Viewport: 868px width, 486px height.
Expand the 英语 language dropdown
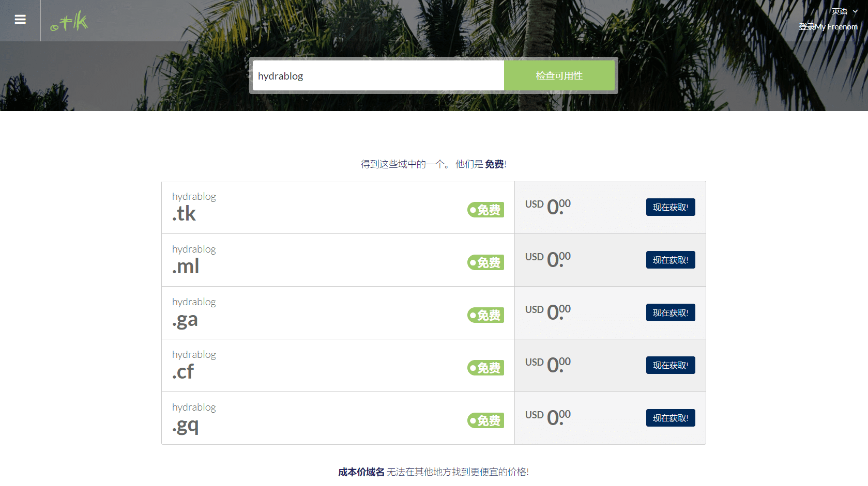tap(844, 11)
